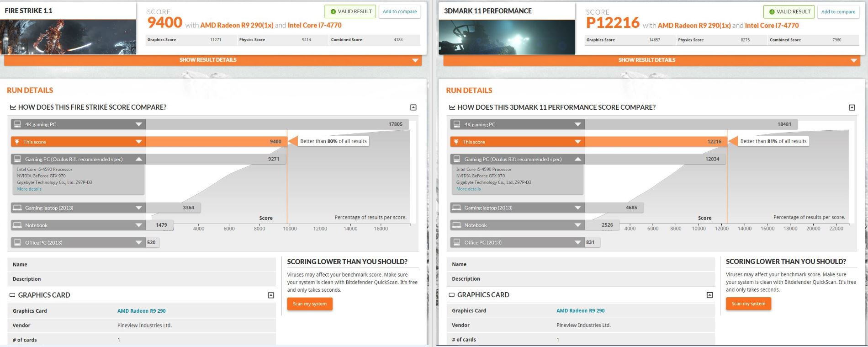Click Scan my system in Fire Strike window
This screenshot has height=347, width=868.
click(x=310, y=304)
